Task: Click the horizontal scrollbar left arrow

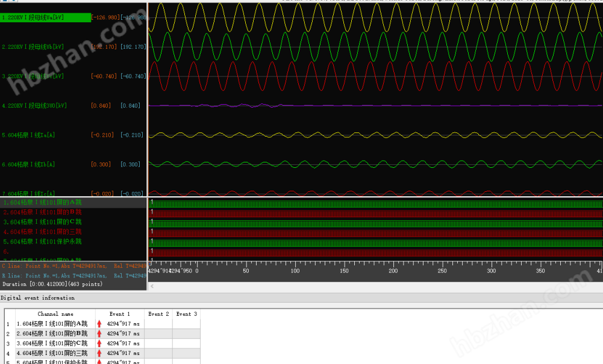Action: pos(152,286)
